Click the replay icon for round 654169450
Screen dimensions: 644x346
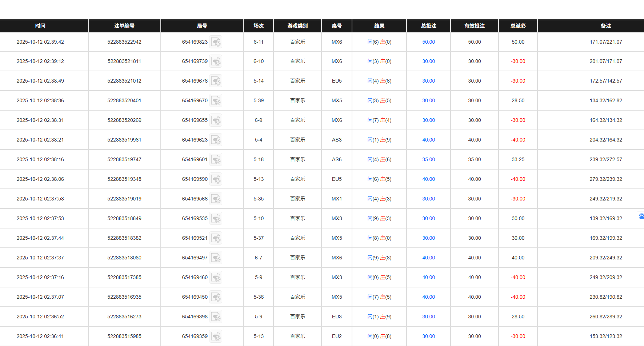(x=216, y=297)
